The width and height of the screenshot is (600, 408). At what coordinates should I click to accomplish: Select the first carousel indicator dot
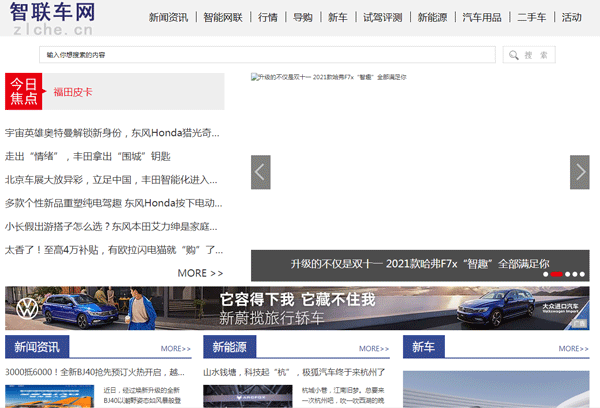[546, 274]
